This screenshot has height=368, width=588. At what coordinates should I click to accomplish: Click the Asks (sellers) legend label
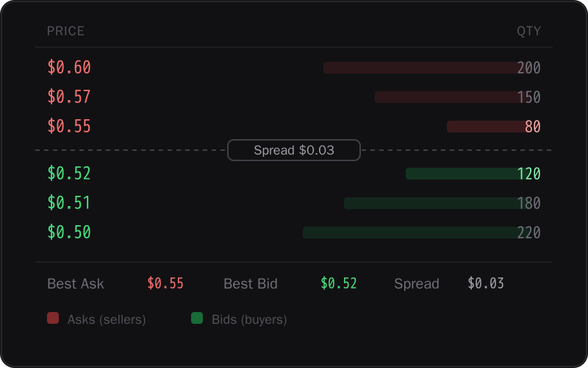(107, 319)
